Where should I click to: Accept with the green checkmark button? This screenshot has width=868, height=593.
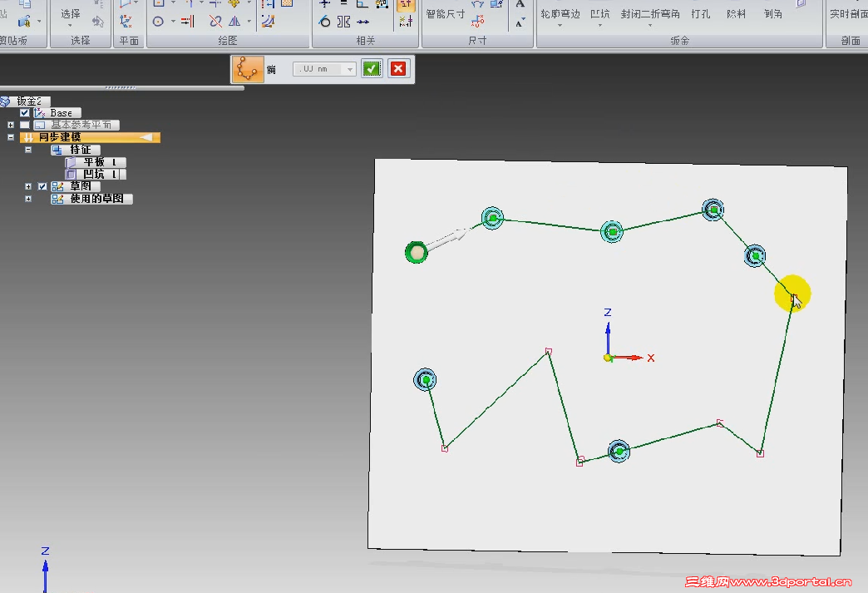pyautogui.click(x=372, y=69)
